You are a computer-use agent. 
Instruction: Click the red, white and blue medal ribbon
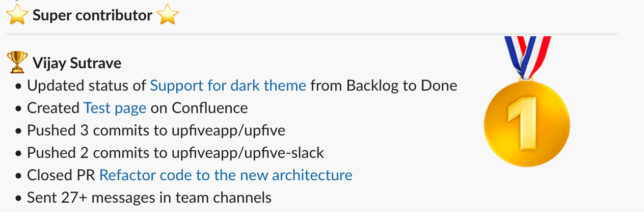[x=528, y=57]
